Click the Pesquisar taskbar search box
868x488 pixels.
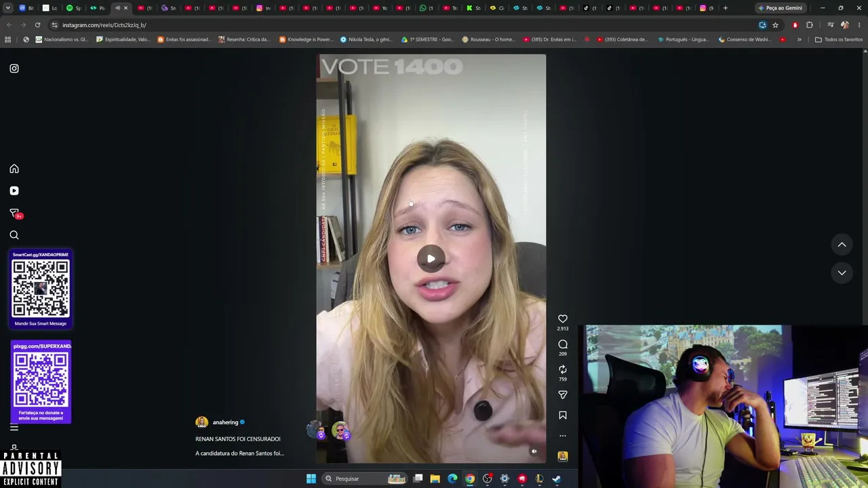click(x=365, y=479)
